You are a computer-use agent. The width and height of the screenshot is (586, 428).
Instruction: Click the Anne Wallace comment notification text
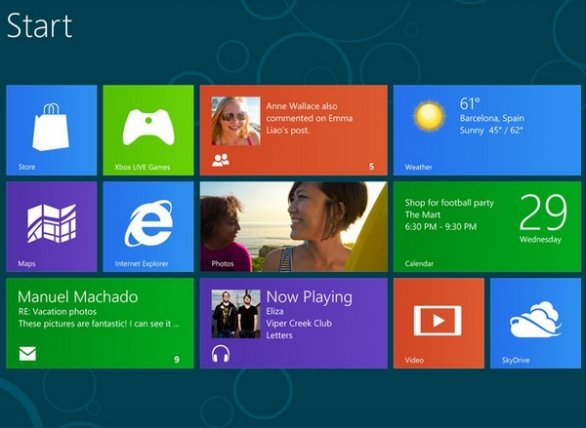tap(309, 118)
